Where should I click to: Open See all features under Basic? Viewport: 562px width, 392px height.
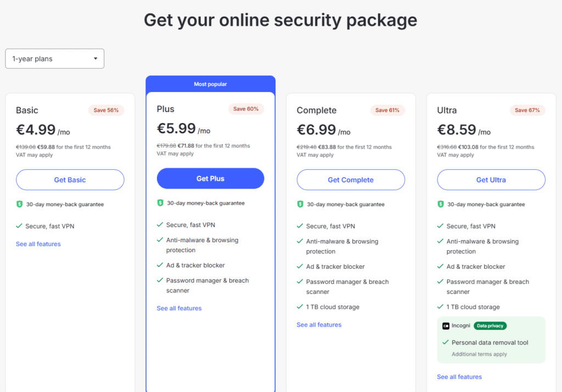(x=38, y=244)
